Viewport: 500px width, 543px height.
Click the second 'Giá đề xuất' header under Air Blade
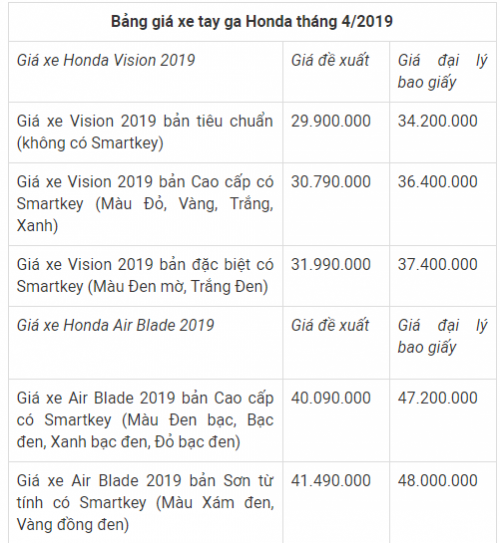[x=330, y=325]
